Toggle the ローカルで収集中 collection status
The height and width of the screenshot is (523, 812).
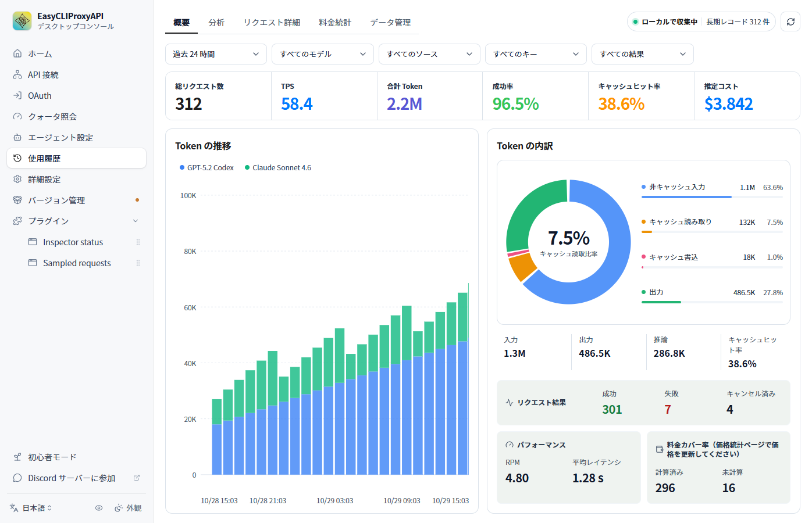tap(665, 22)
